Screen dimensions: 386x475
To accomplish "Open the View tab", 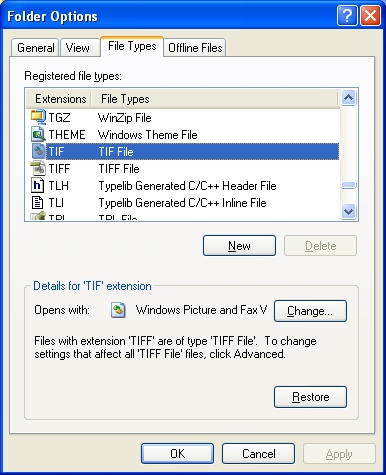I will (80, 48).
